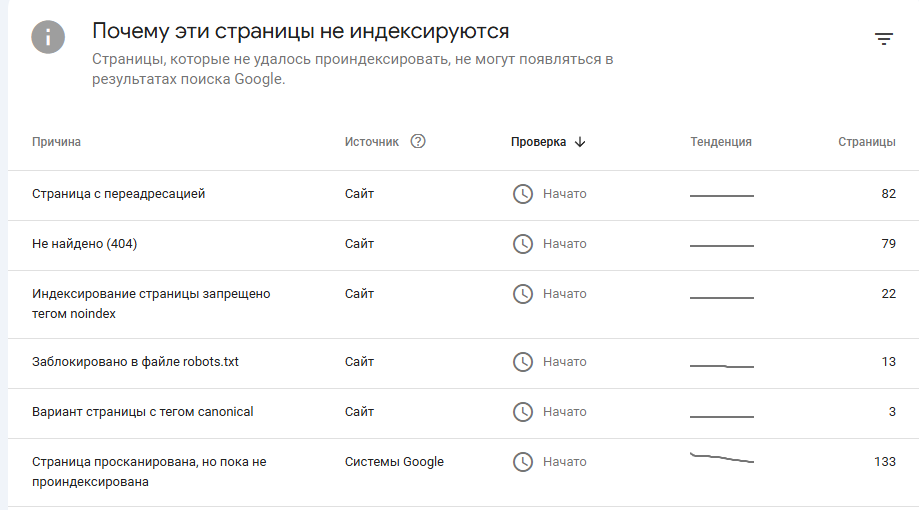This screenshot has height=510, width=919.
Task: Click page count 79
Action: (889, 243)
